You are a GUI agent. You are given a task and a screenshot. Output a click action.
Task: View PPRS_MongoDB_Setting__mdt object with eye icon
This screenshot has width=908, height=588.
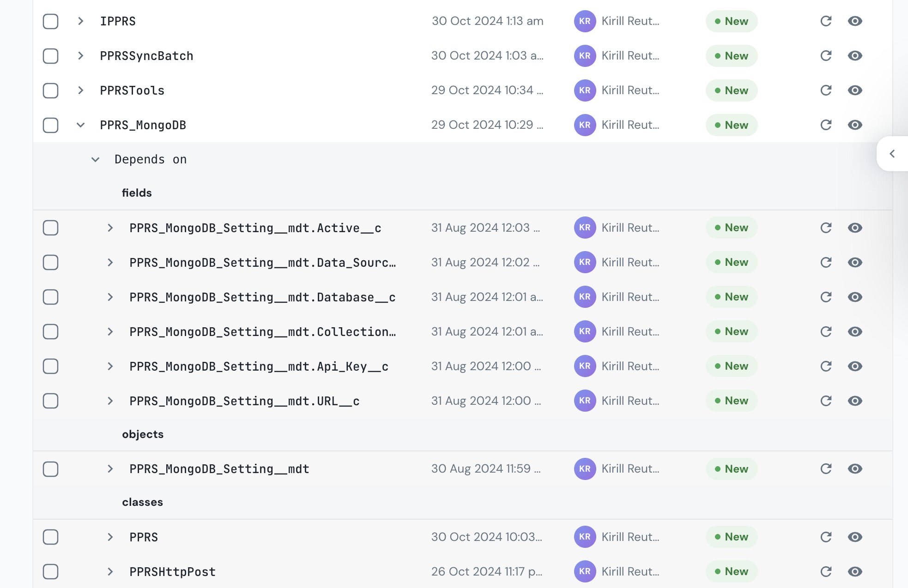855,469
